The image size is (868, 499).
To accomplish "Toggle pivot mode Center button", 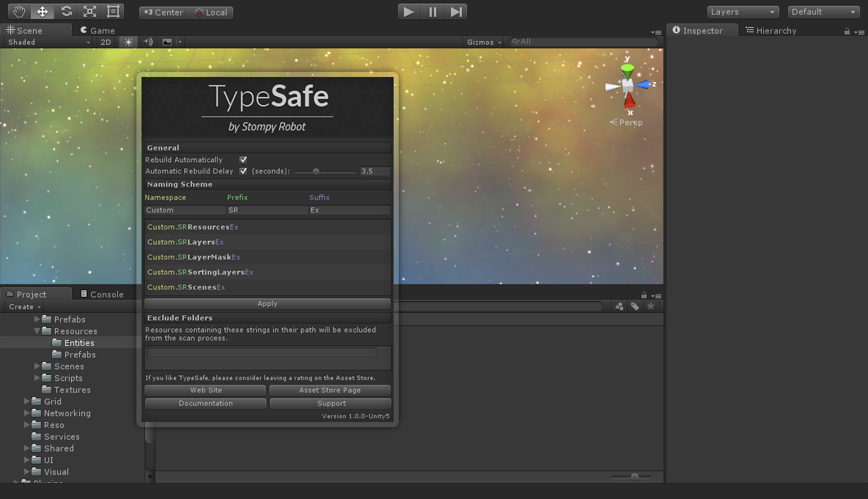I will pos(163,12).
